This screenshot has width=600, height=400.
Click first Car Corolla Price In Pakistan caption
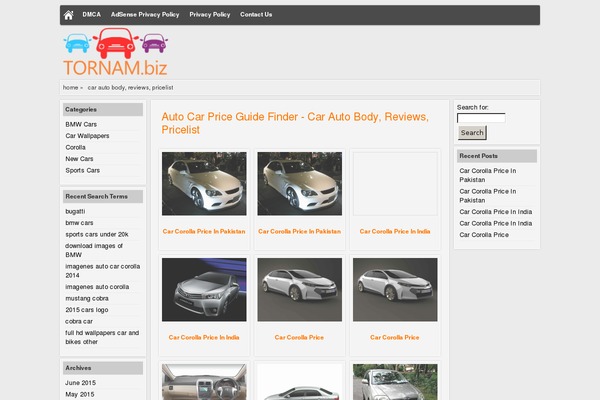click(x=204, y=232)
